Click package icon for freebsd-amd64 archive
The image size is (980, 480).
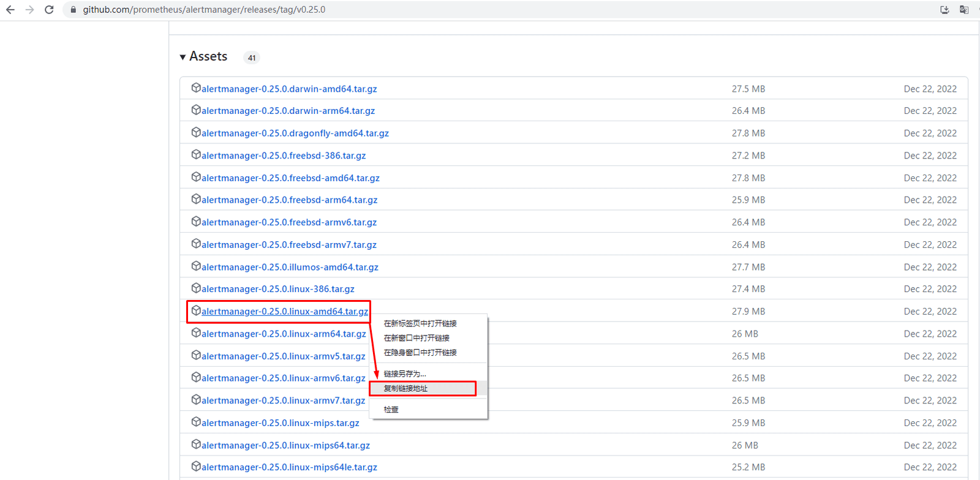196,177
